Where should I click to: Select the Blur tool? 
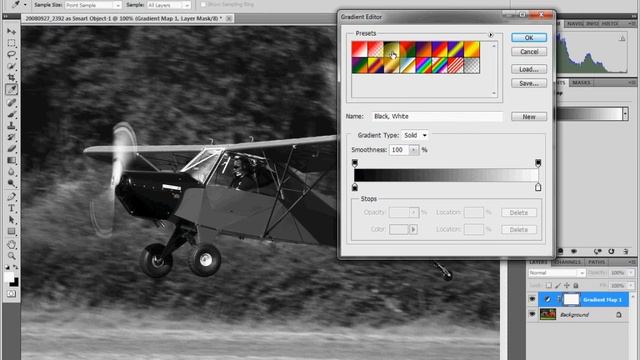pyautogui.click(x=11, y=172)
